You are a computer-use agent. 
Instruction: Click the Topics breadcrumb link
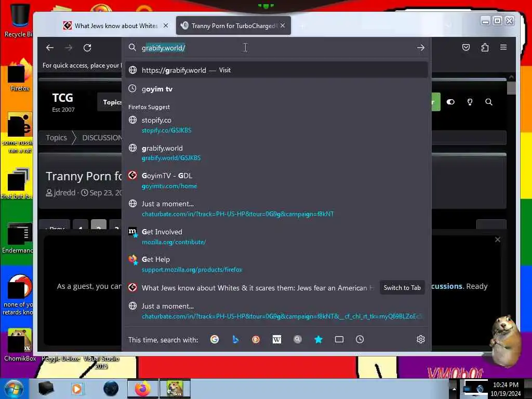[x=56, y=138]
